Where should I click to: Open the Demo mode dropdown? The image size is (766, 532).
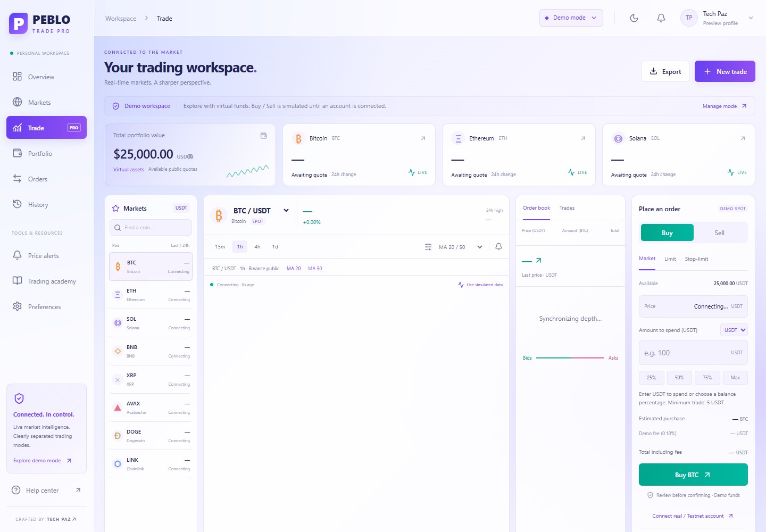click(x=571, y=18)
